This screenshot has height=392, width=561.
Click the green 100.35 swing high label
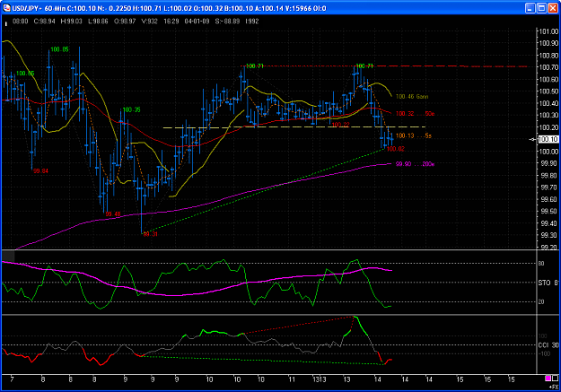tap(131, 109)
